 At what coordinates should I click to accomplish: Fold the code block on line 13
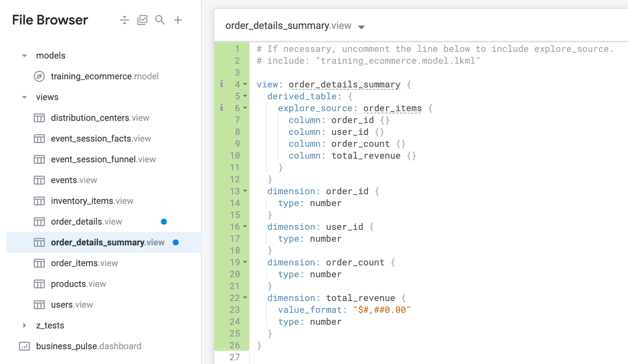tap(245, 191)
